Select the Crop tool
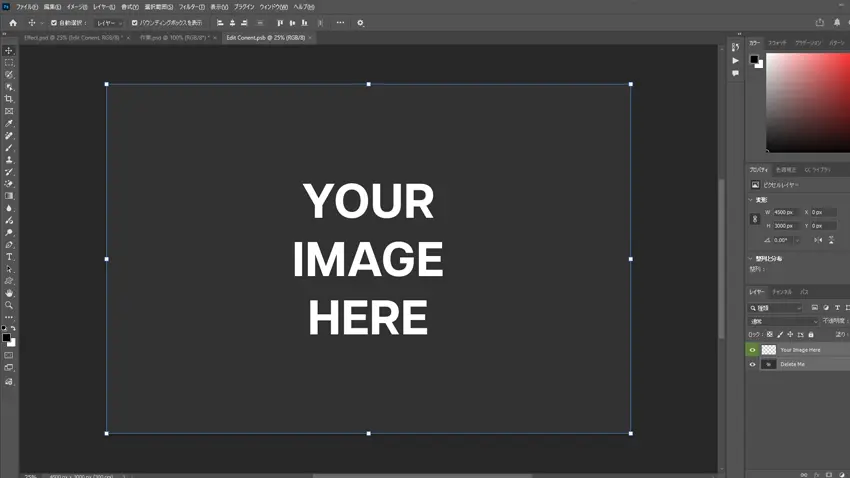Viewport: 850px width, 478px height. pos(9,99)
